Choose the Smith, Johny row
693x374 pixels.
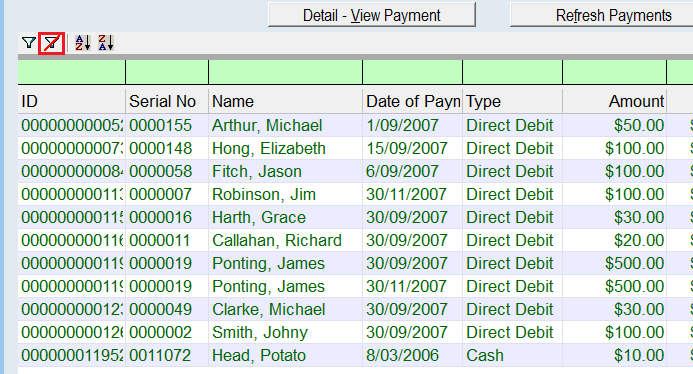point(355,332)
